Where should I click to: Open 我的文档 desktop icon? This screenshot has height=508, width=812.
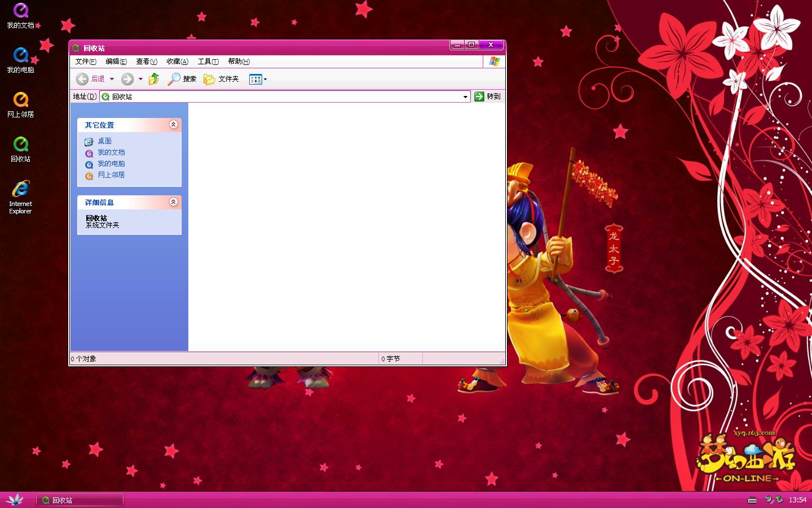(x=21, y=16)
